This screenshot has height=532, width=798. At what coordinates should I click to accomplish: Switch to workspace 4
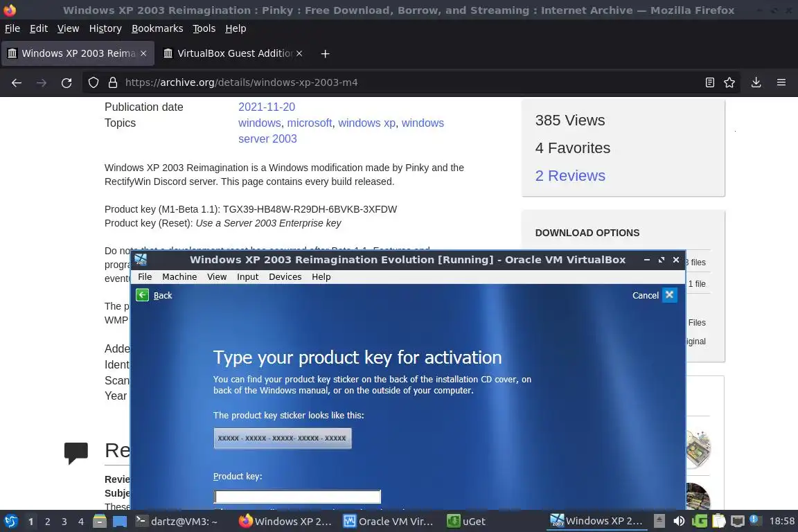[81, 522]
